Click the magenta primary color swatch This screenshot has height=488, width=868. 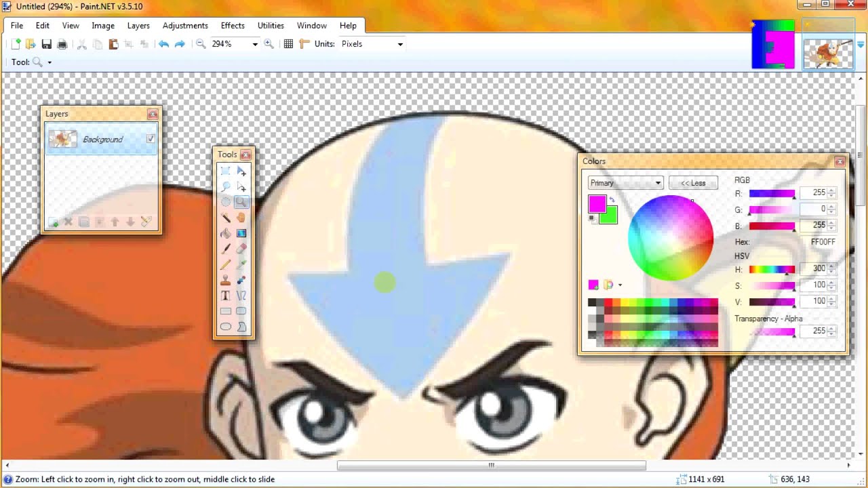(x=597, y=204)
